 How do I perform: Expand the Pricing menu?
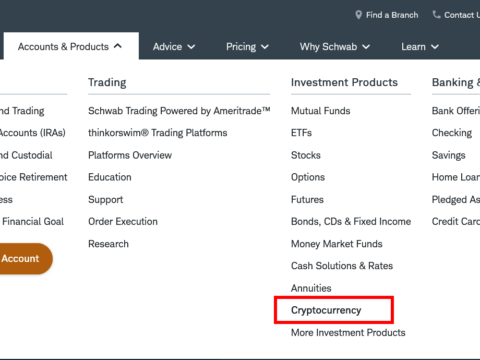click(247, 47)
